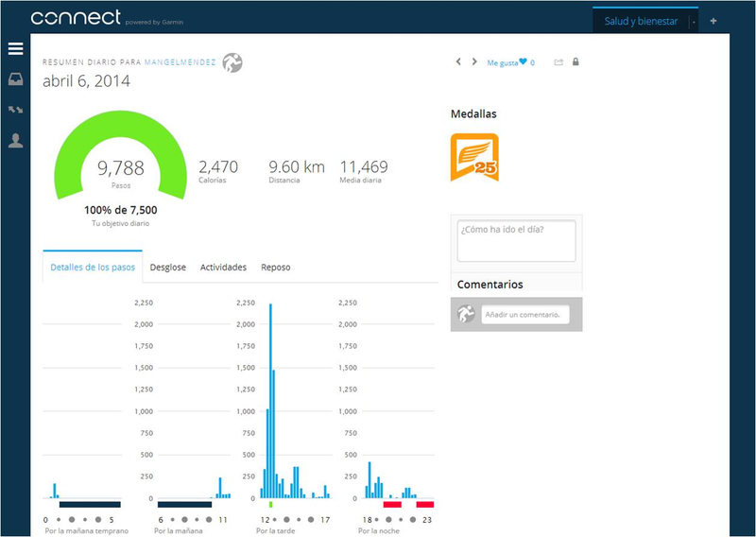756x537 pixels.
Task: Click the blue heart like icon
Action: coord(524,61)
